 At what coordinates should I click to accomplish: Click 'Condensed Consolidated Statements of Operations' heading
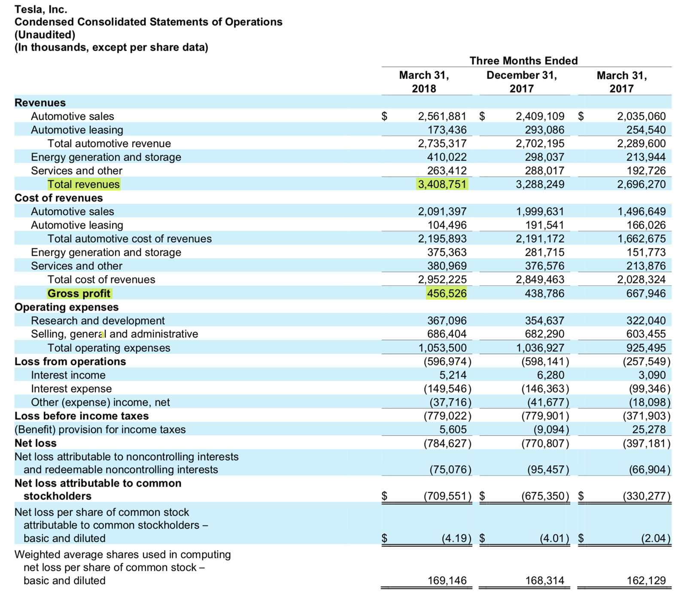point(149,22)
